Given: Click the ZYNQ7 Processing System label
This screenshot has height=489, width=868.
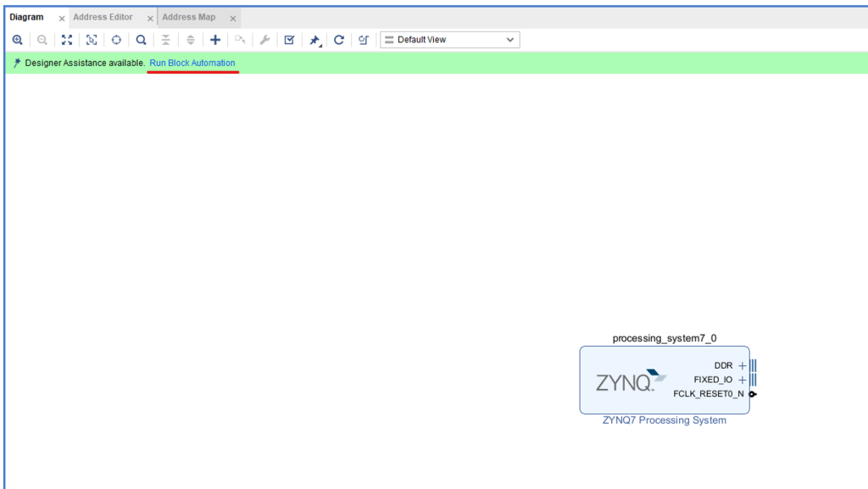Looking at the screenshot, I should (665, 420).
